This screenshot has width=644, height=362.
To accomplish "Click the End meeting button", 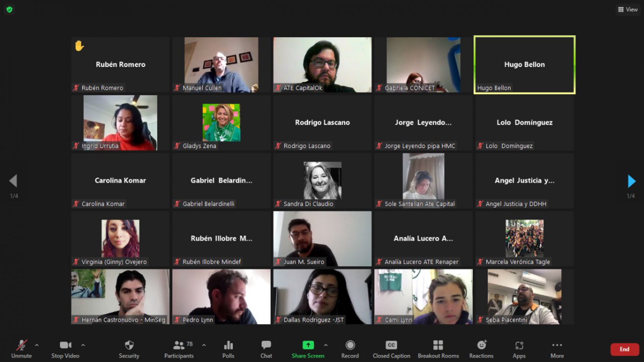I will point(624,348).
